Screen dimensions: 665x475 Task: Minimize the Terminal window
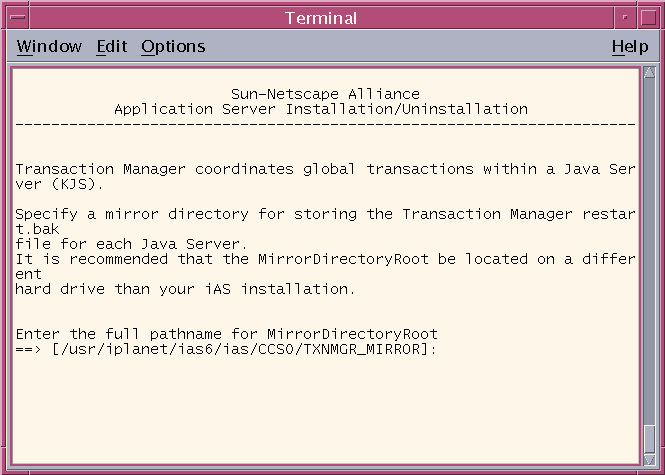tap(625, 17)
